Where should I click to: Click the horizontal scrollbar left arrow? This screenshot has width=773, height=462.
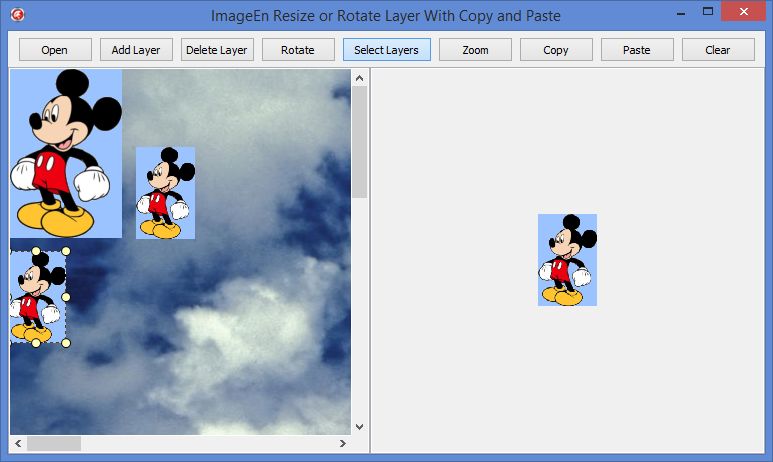click(x=18, y=443)
